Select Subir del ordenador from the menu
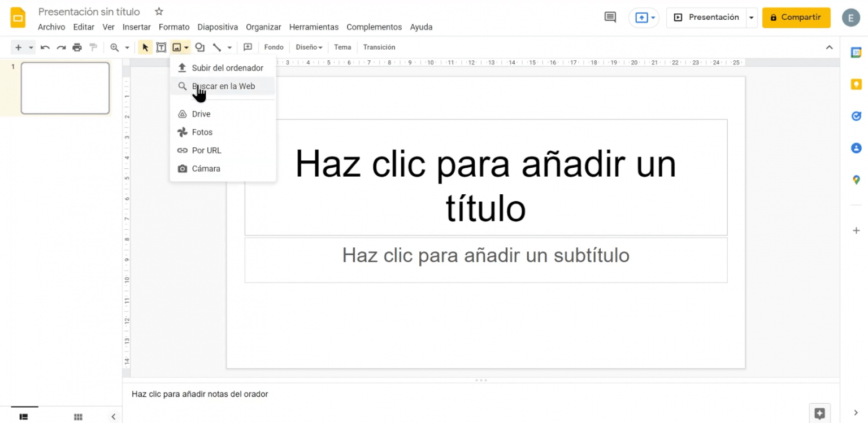This screenshot has height=423, width=868. click(228, 67)
